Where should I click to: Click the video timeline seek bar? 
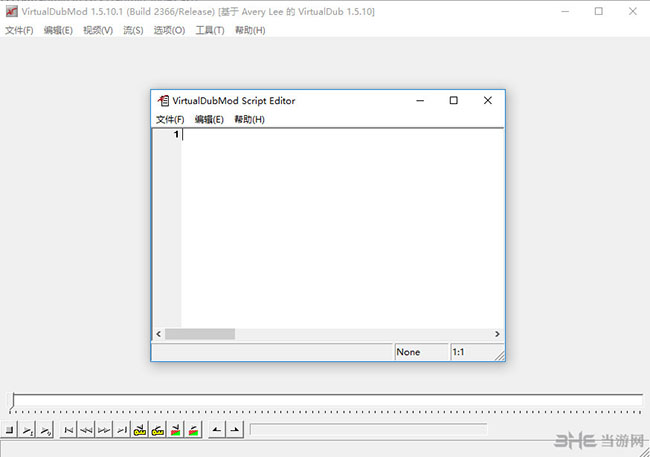coord(326,402)
